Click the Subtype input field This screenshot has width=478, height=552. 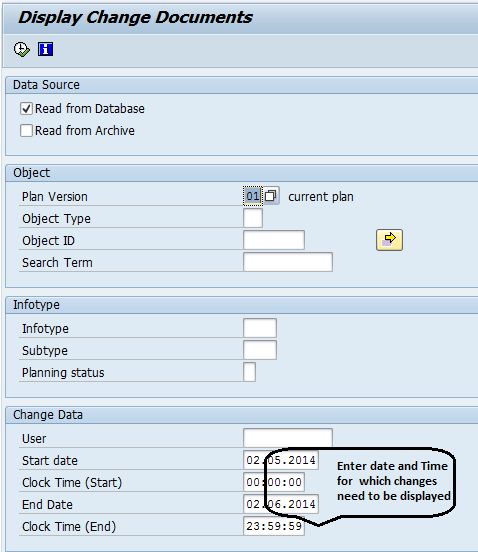coord(260,350)
